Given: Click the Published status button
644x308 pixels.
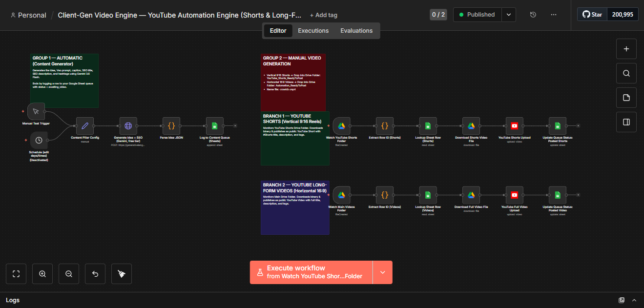Looking at the screenshot, I should [x=478, y=15].
